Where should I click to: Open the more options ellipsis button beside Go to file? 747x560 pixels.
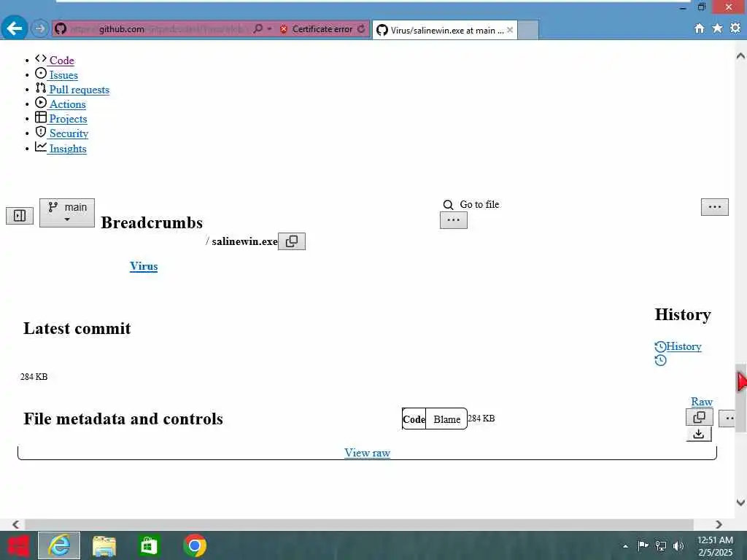coord(715,206)
